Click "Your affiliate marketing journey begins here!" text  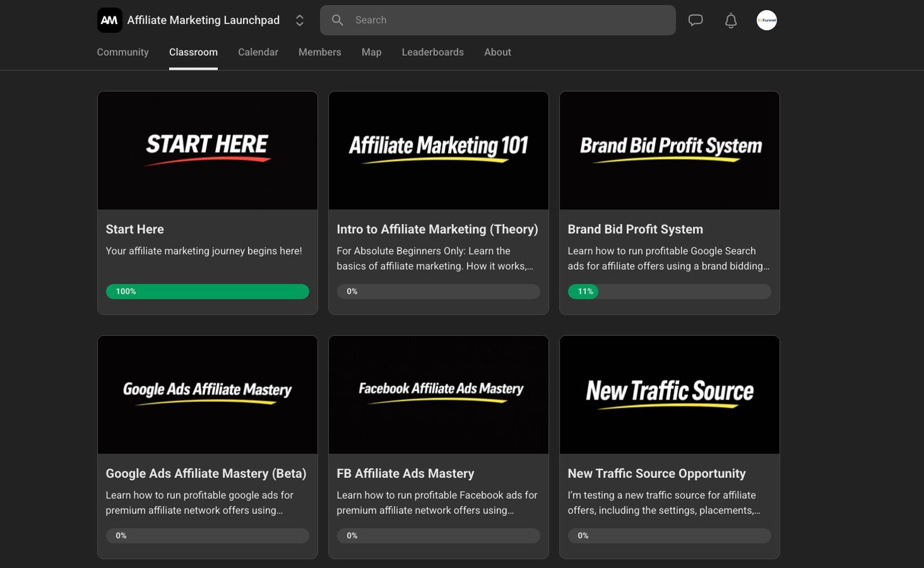point(204,251)
